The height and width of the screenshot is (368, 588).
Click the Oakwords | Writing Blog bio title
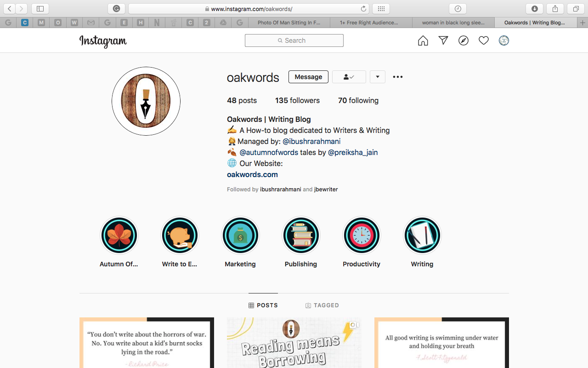pyautogui.click(x=269, y=119)
